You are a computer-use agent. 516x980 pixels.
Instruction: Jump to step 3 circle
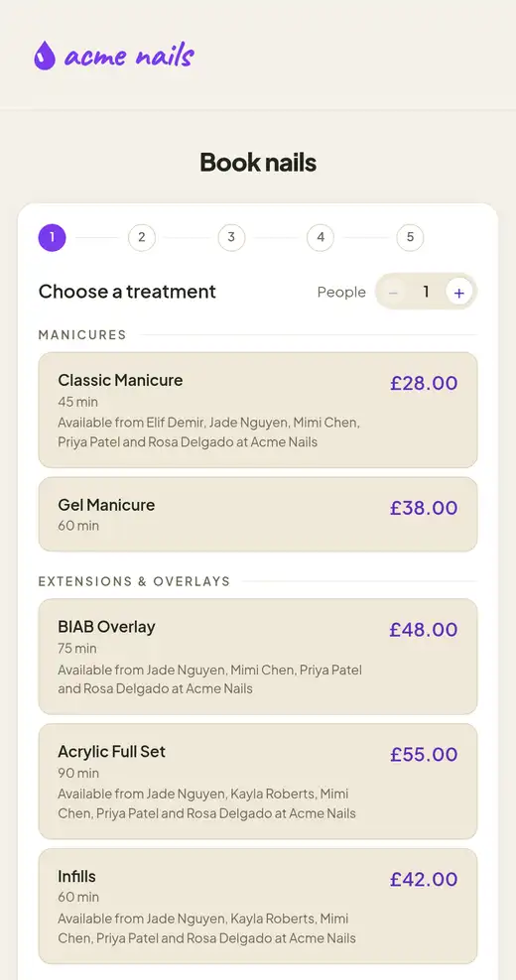coord(231,237)
